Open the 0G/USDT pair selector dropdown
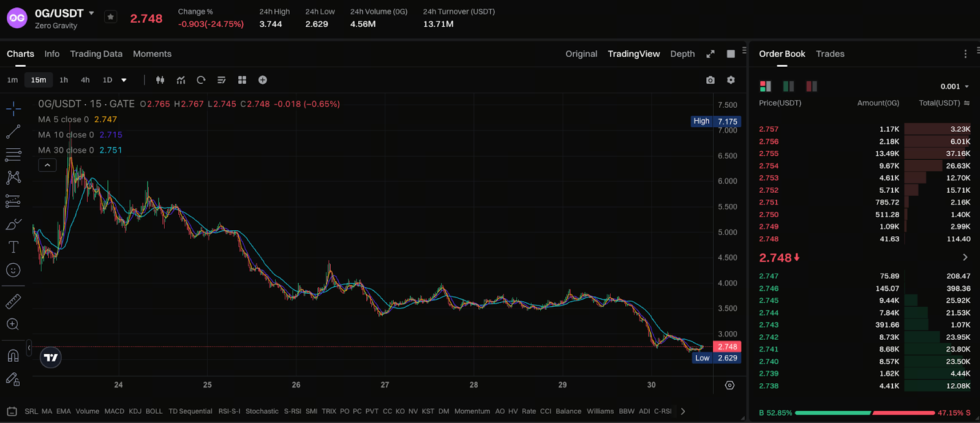This screenshot has width=980, height=423. pyautogui.click(x=91, y=13)
